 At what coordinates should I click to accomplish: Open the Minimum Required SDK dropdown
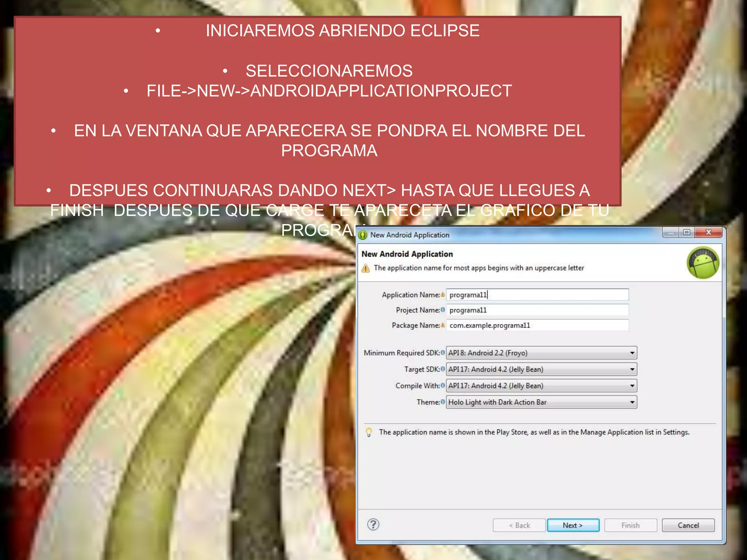632,353
